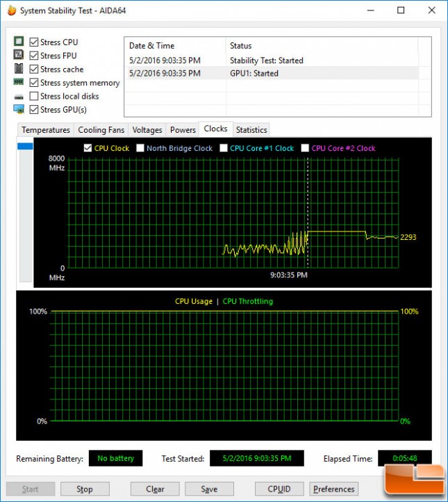Screen dimensions: 448x502
Task: Switch to the Cooling Fans tab
Action: coord(101,129)
